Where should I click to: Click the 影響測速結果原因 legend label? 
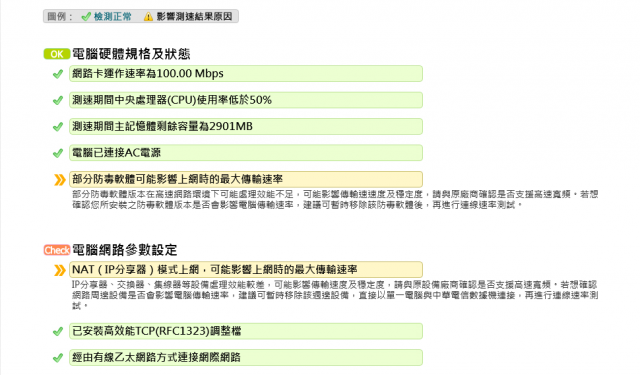(194, 17)
